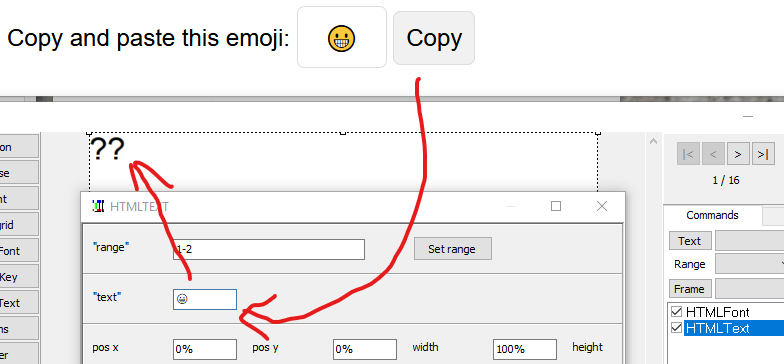This screenshot has width=784, height=364.
Task: Click into the "range" input field
Action: click(269, 249)
